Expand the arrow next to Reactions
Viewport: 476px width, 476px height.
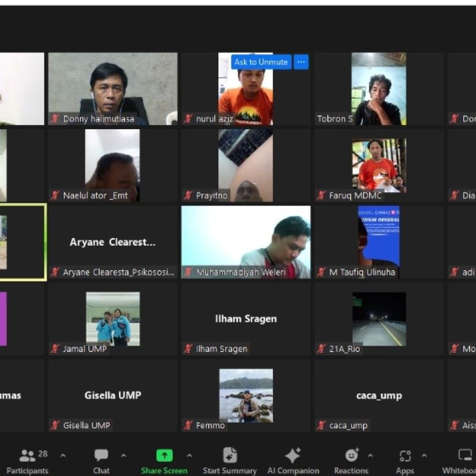tap(370, 456)
